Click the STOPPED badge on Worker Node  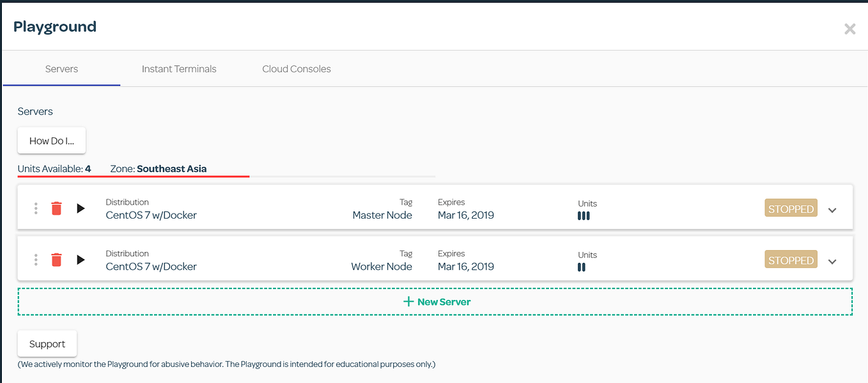click(791, 260)
